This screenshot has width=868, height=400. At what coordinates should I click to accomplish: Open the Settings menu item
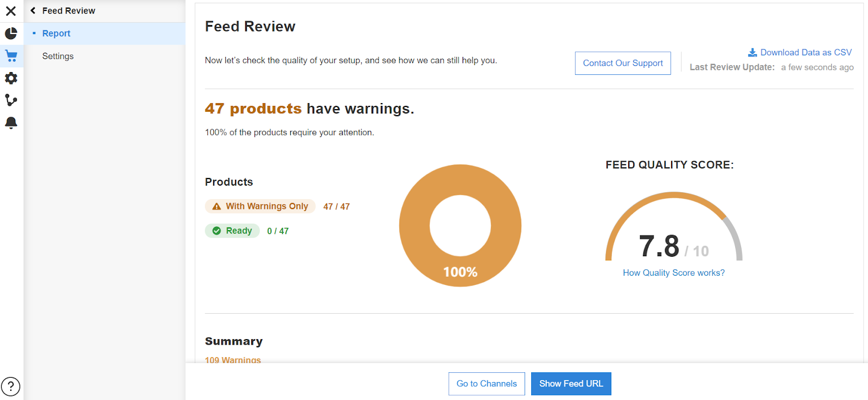58,56
